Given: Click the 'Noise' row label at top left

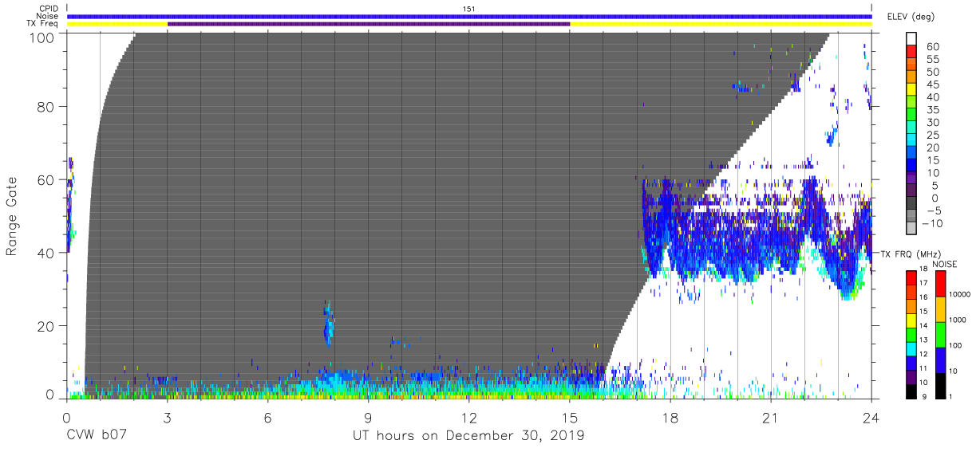Looking at the screenshot, I should (x=46, y=16).
